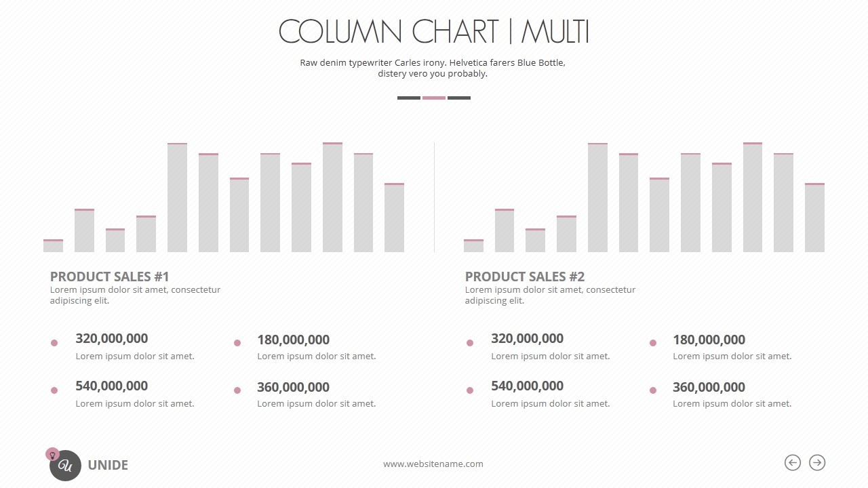
Task: Click the pink middle segment under the subtitle
Action: click(434, 98)
